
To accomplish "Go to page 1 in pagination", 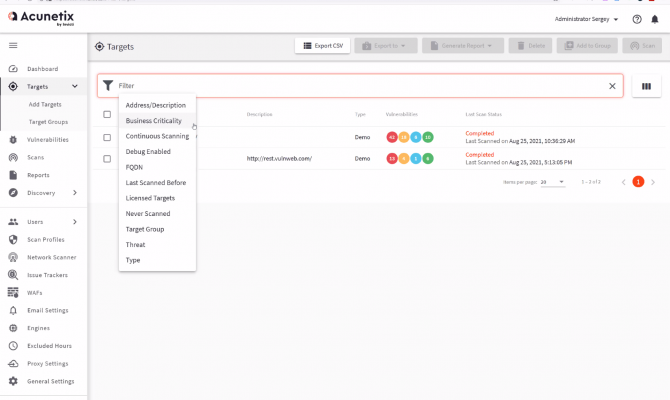I will pyautogui.click(x=638, y=182).
